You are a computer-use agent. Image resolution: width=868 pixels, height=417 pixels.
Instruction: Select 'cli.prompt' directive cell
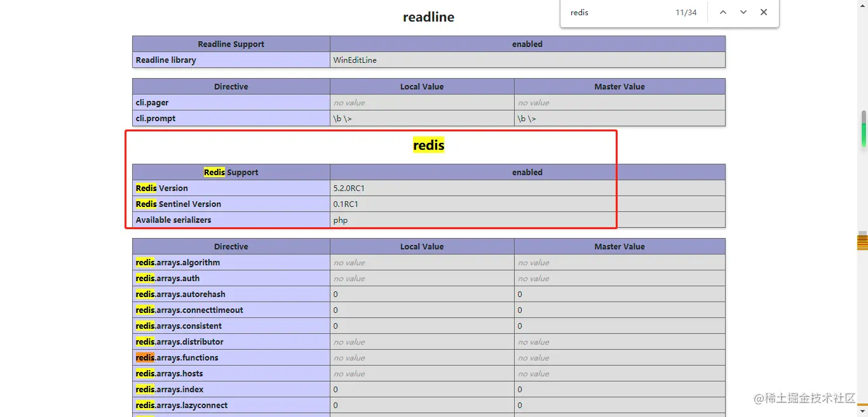[231, 119]
